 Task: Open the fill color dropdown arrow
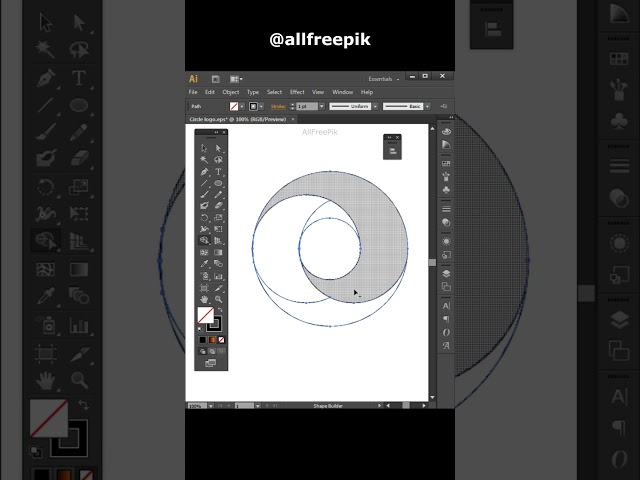pyautogui.click(x=242, y=107)
